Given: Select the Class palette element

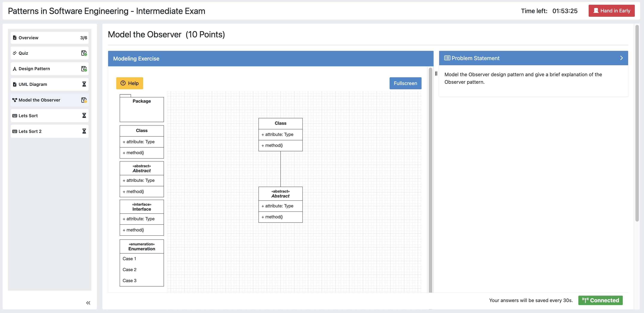Looking at the screenshot, I should (x=142, y=142).
